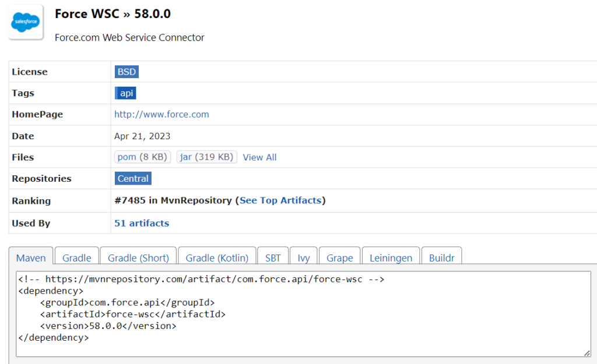Click inside the Maven dependency snippet box
The image size is (597, 364).
pos(303,314)
